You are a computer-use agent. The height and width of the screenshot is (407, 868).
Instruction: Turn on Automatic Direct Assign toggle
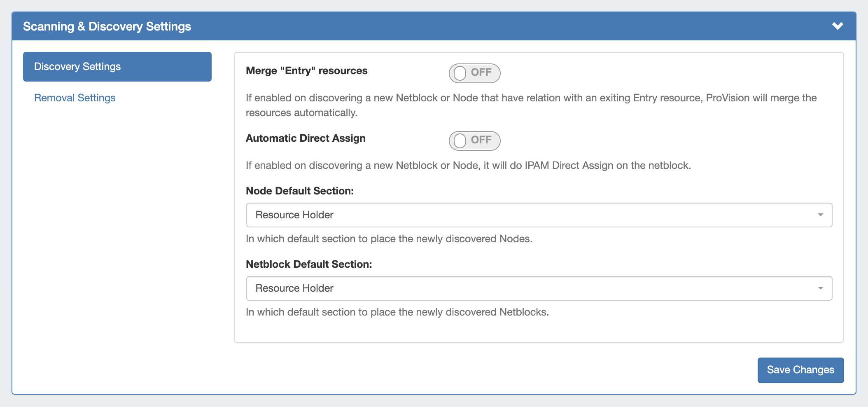tap(474, 141)
